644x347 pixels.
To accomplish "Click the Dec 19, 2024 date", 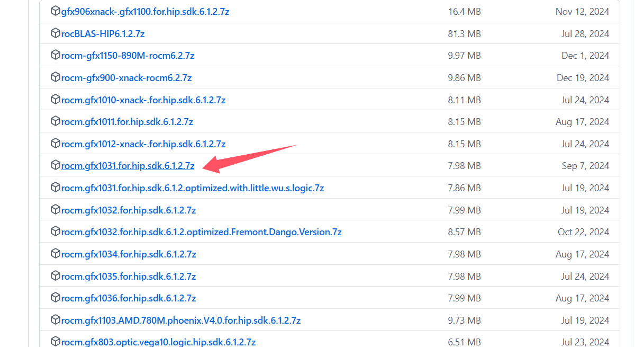I will pos(583,78).
